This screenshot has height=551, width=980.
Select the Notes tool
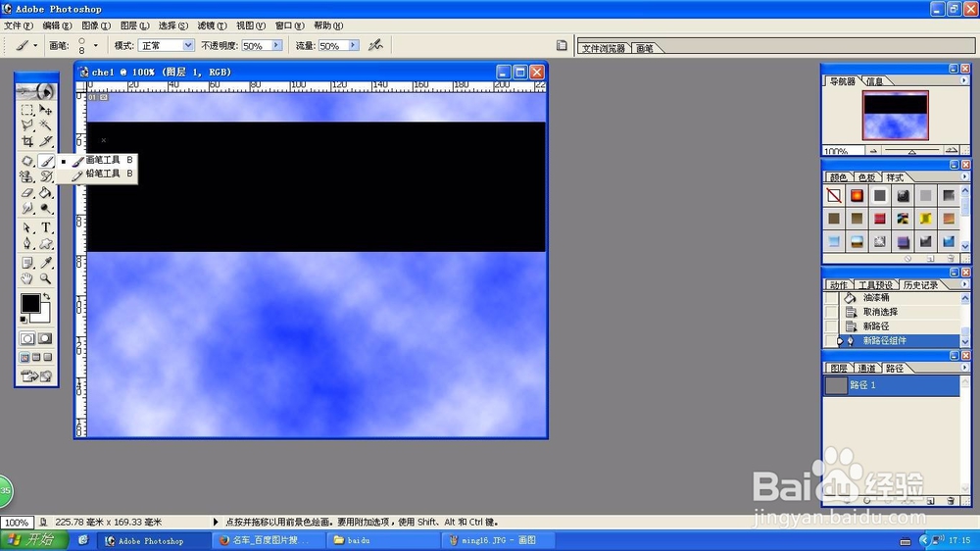26,263
